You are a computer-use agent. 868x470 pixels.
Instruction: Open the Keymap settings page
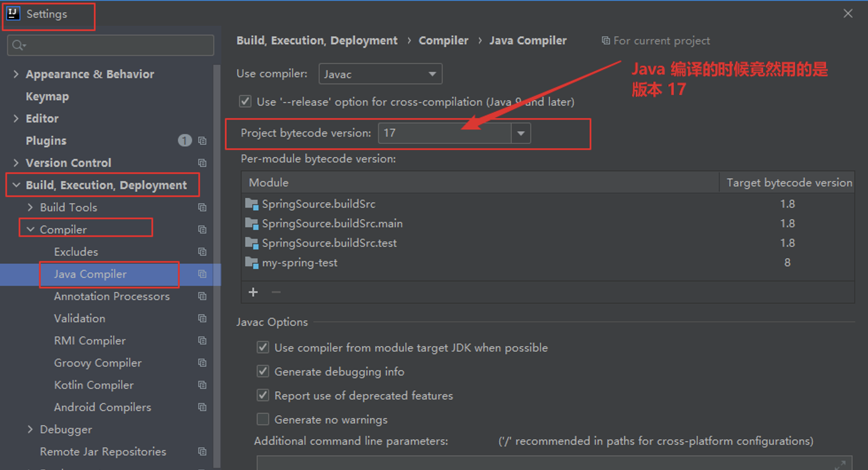47,97
